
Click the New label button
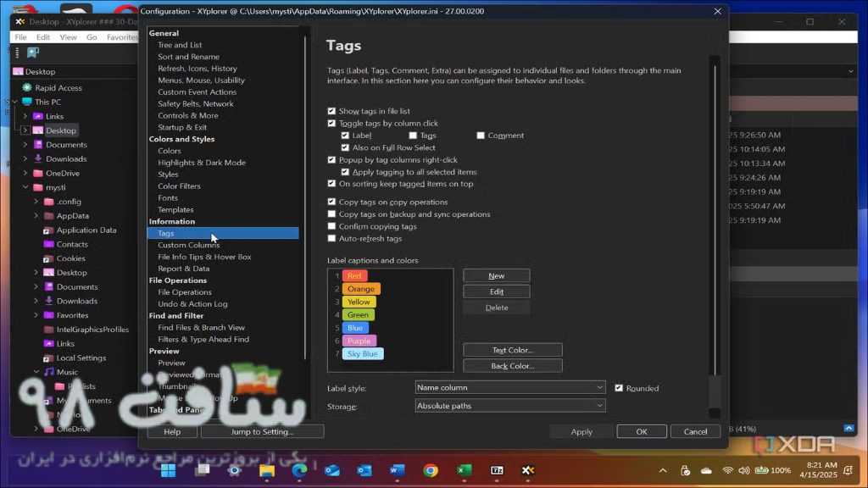(497, 275)
